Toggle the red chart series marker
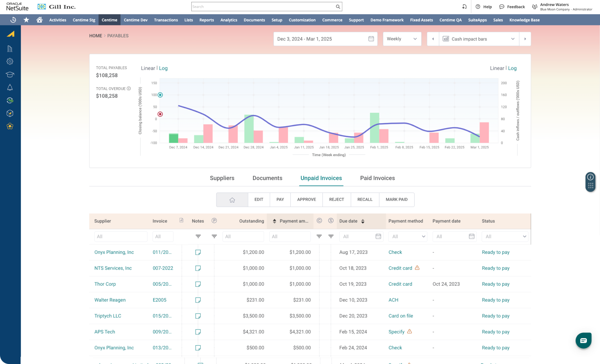The image size is (600, 364). point(160,114)
